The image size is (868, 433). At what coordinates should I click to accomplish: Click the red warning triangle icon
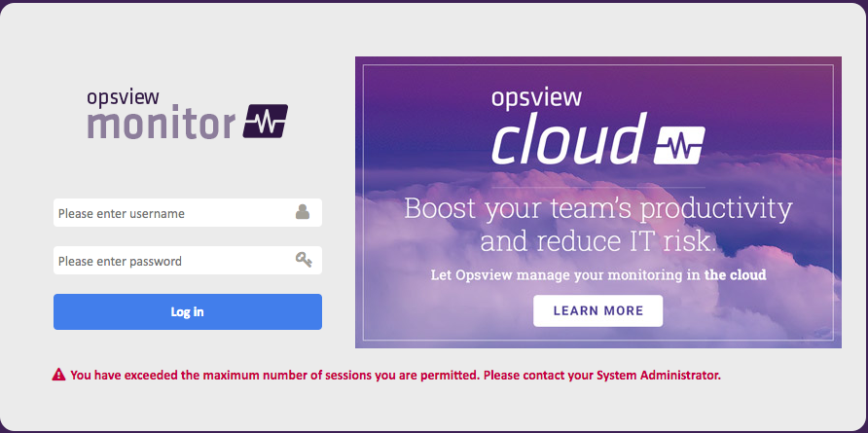point(58,375)
